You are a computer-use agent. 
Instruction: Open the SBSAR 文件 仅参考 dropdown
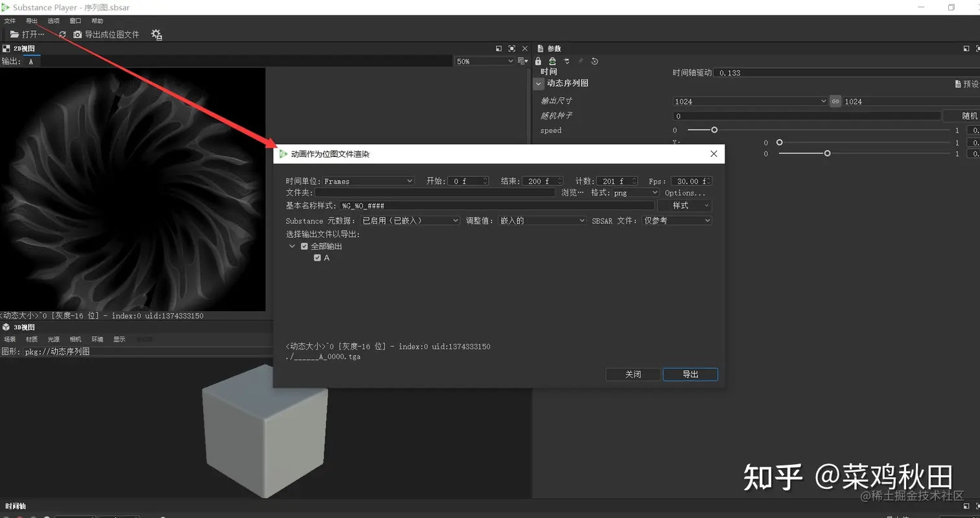pos(677,220)
